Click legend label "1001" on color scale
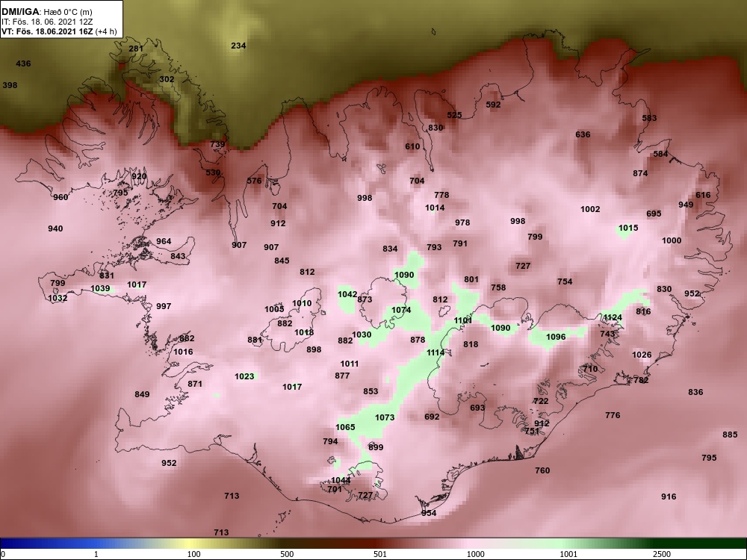Screen dimensions: 747x560 pyautogui.click(x=568, y=554)
